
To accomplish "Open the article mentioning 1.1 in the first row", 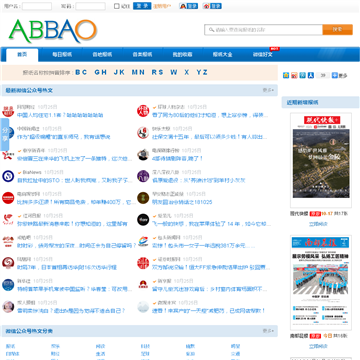I will click(60, 115).
